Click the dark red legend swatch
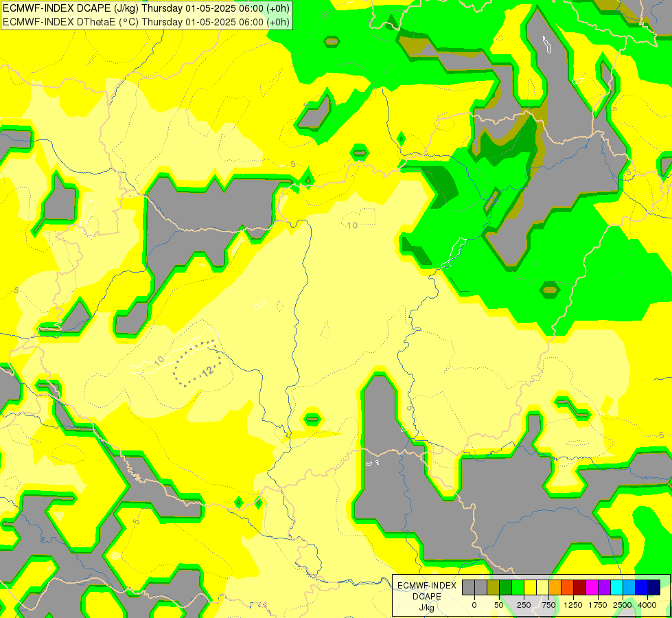The image size is (672, 618). pyautogui.click(x=580, y=588)
